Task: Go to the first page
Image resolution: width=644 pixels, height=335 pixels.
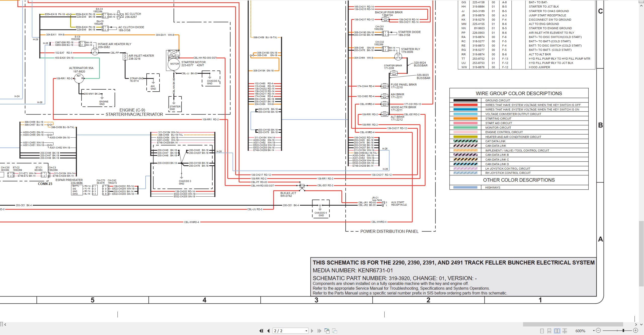Action: (x=261, y=331)
